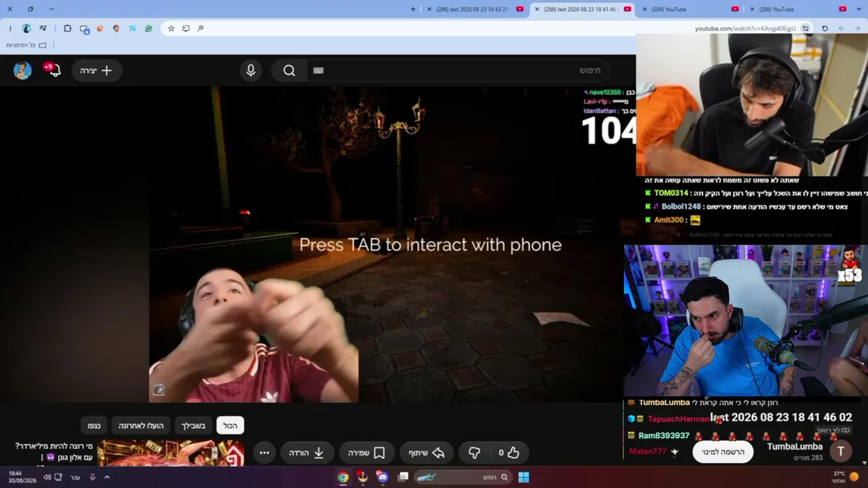Open site information icon in address bar
This screenshot has width=868, height=488.
[x=806, y=28]
